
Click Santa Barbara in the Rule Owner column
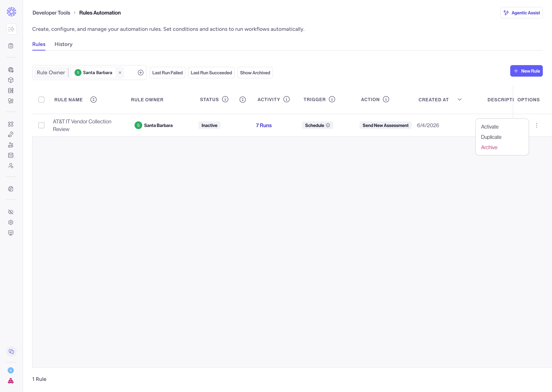153,125
